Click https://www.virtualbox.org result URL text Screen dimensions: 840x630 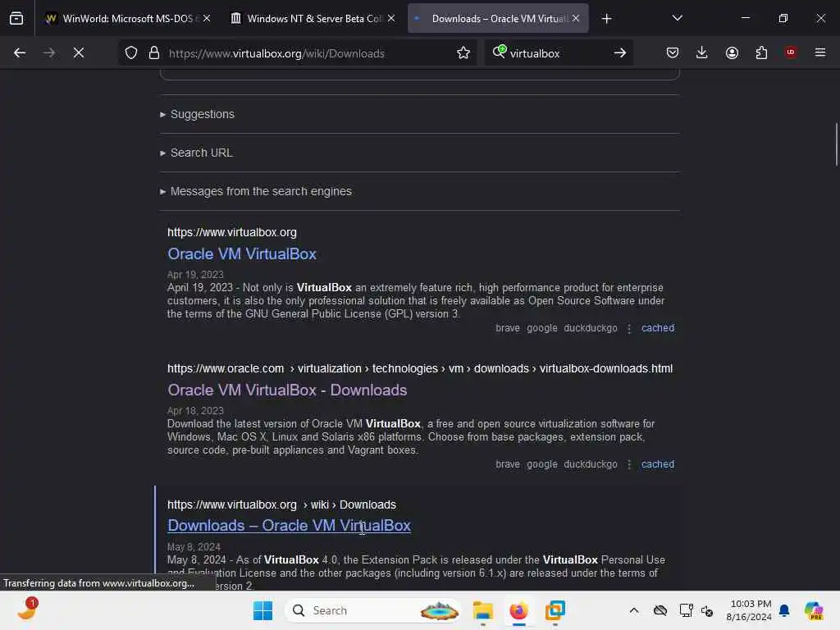click(231, 232)
